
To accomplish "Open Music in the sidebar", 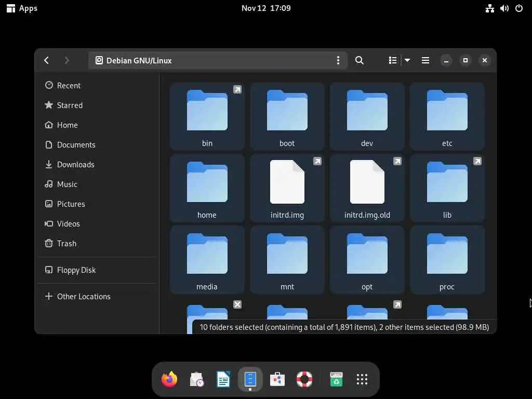I will click(x=97, y=184).
